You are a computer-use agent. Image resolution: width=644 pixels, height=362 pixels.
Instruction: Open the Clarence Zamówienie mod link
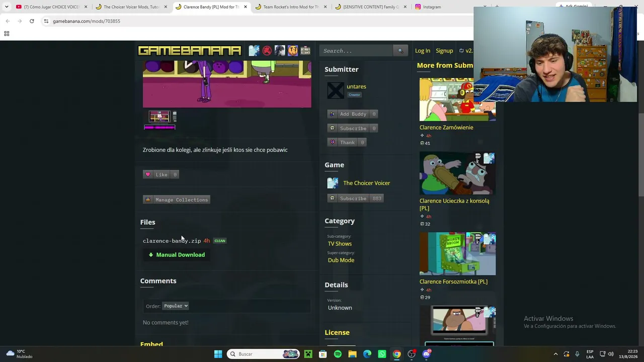(x=446, y=128)
